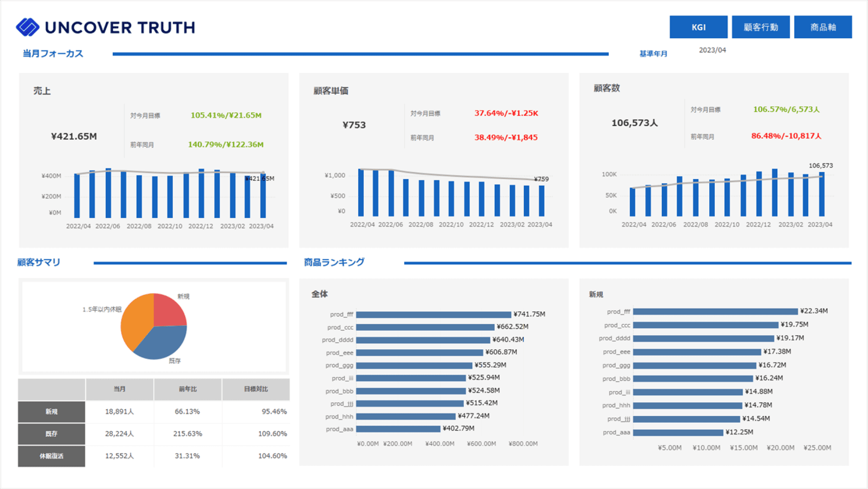Select the 休眠復活 row header in table
Viewport: 868px width, 489px height.
(51, 456)
